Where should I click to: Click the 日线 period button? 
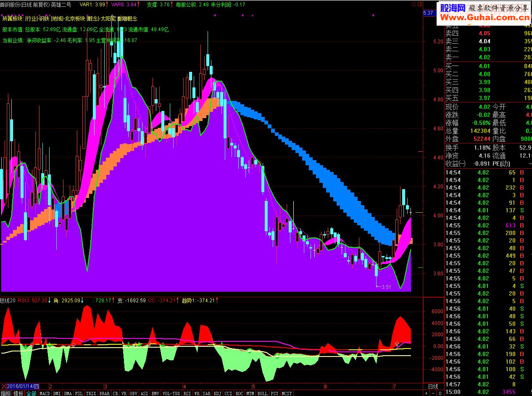point(433,386)
